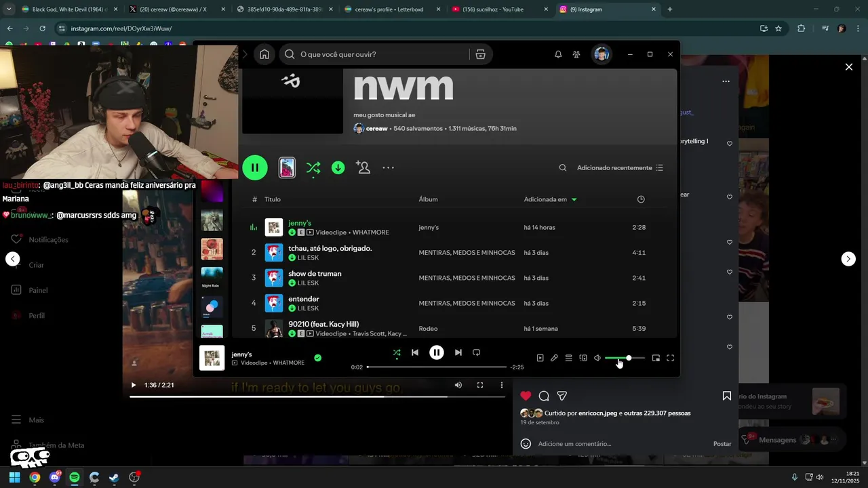The height and width of the screenshot is (488, 868).
Task: Open cereaw playlist owner profile
Action: tap(376, 128)
